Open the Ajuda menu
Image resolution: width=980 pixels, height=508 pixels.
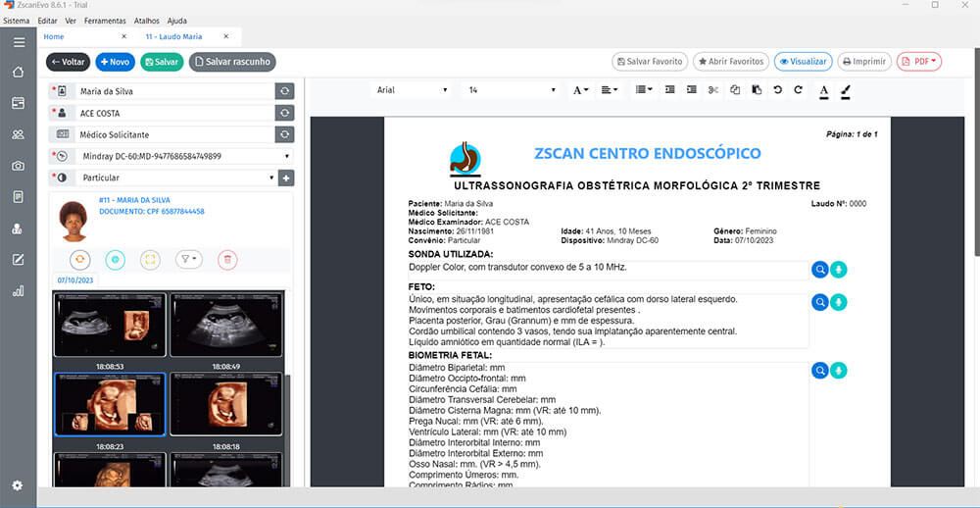(176, 21)
